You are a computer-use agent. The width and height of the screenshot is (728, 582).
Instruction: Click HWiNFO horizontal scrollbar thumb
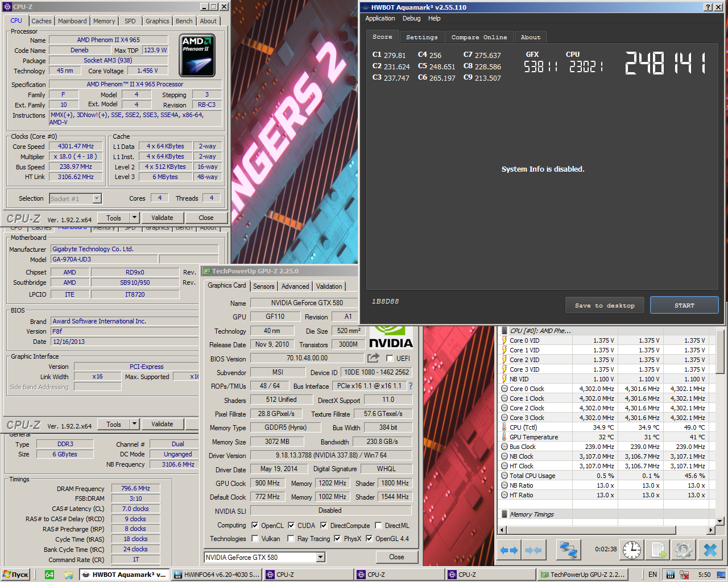coord(591,530)
